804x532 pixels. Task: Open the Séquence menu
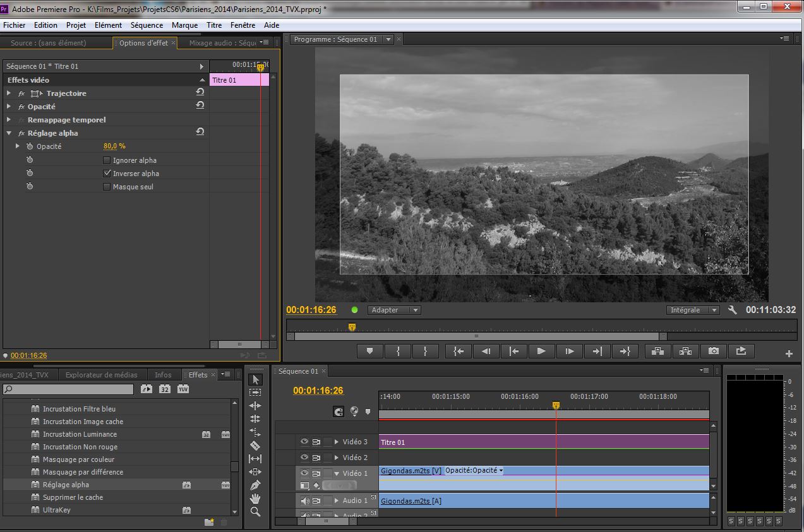click(147, 25)
